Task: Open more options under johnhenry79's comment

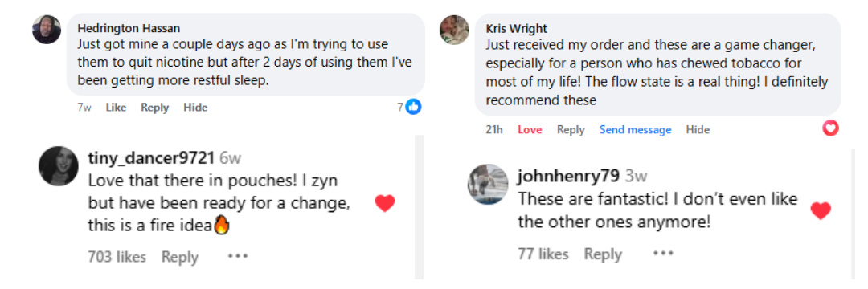Action: click(662, 254)
